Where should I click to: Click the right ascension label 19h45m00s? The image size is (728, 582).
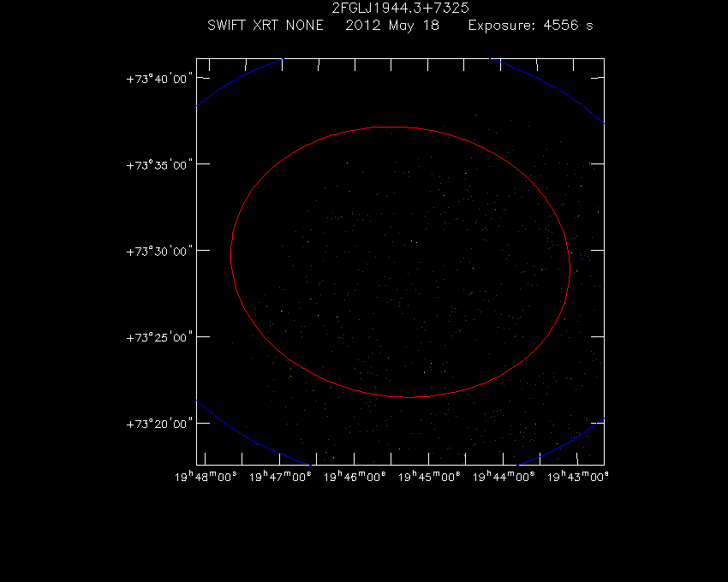point(429,477)
